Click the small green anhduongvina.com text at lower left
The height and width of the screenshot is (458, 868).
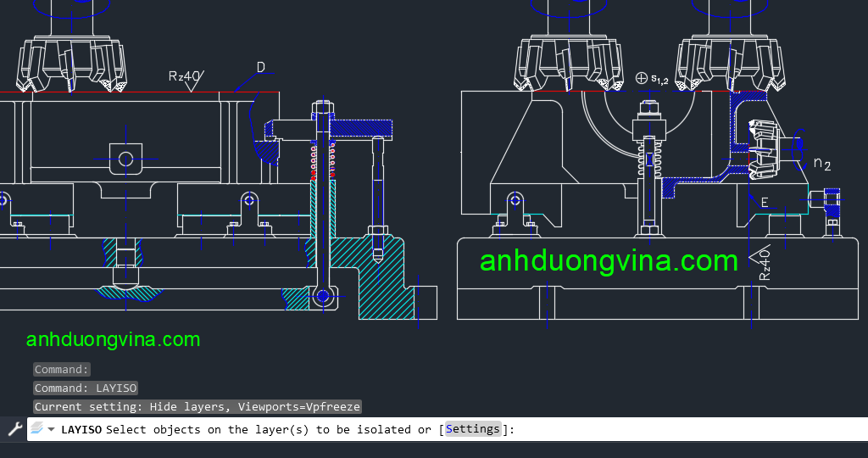tap(113, 340)
